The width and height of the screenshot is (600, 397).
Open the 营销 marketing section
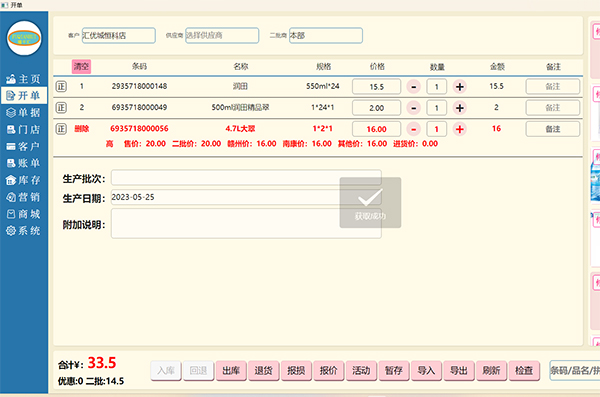pos(24,197)
